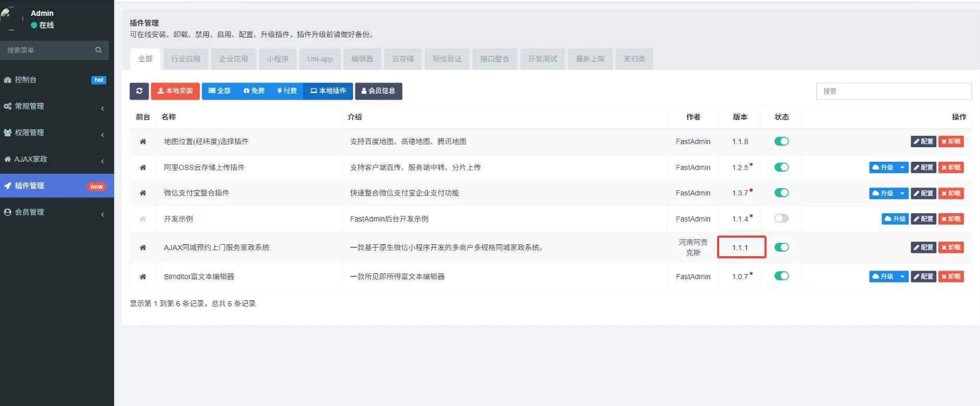Open upgrade dropdown arrow for 阿里OSS row
This screenshot has width=980, height=406.
pyautogui.click(x=903, y=168)
